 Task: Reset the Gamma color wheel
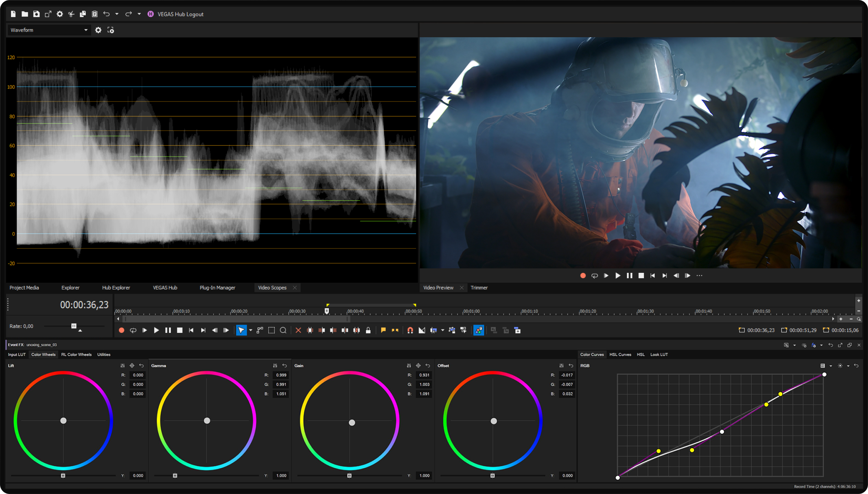[x=285, y=366]
